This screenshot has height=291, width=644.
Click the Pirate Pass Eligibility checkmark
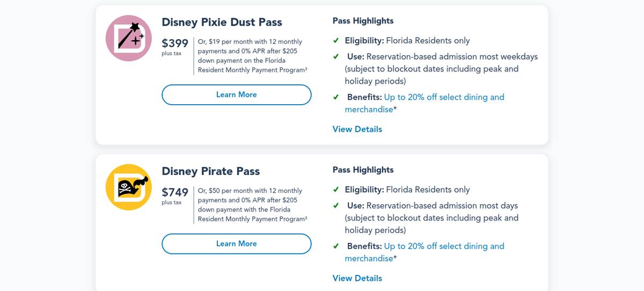click(x=336, y=190)
